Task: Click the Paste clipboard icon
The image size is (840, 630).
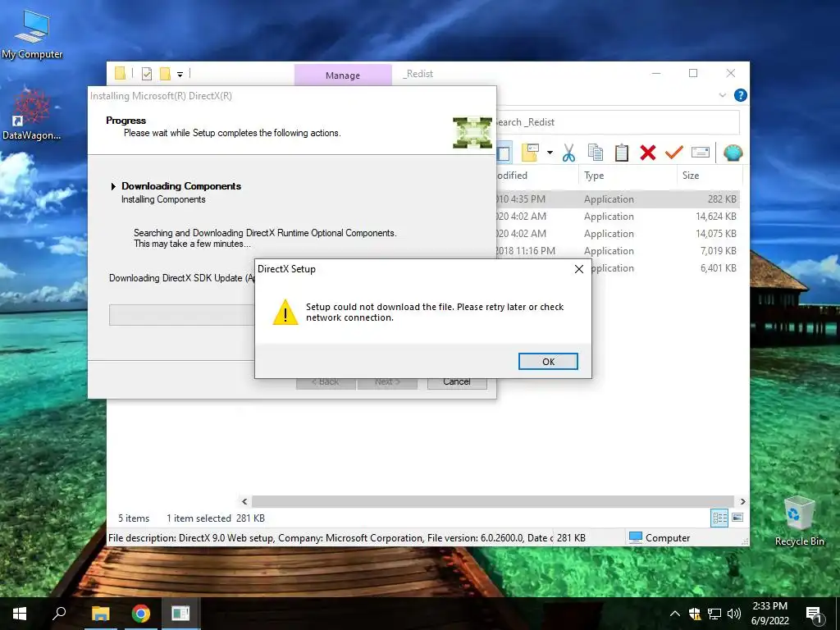Action: [x=622, y=153]
